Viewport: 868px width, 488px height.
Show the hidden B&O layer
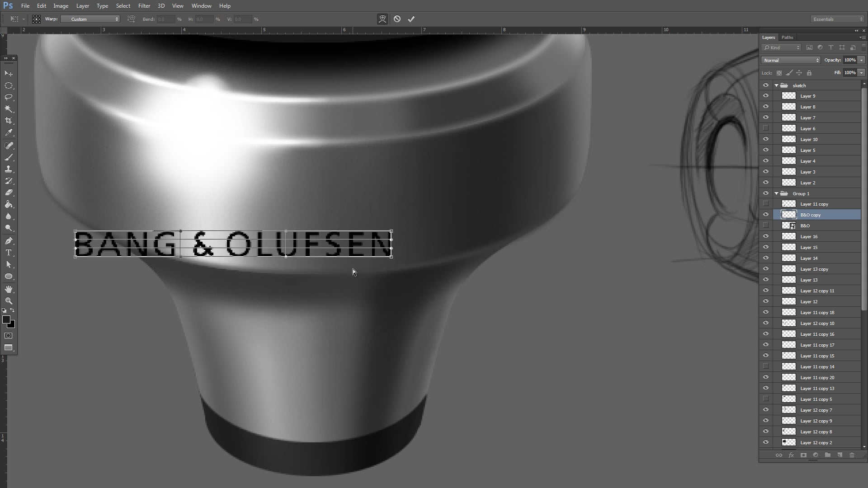pyautogui.click(x=765, y=225)
